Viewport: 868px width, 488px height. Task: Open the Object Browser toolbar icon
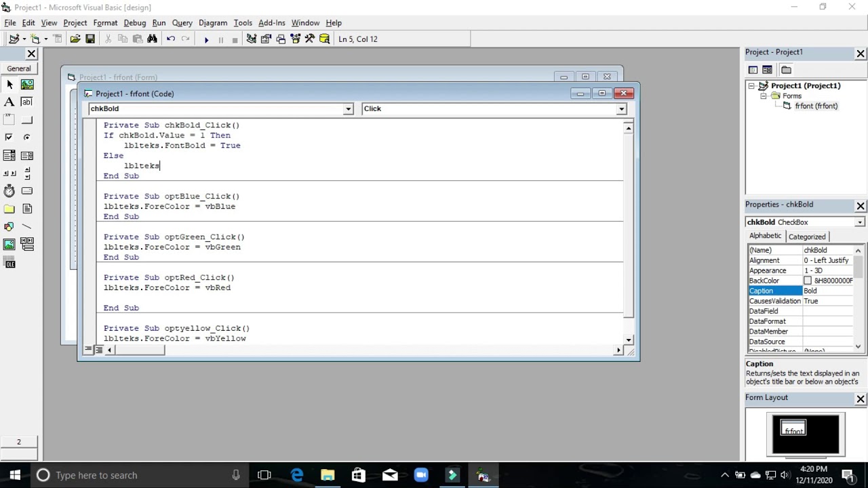pyautogui.click(x=295, y=39)
